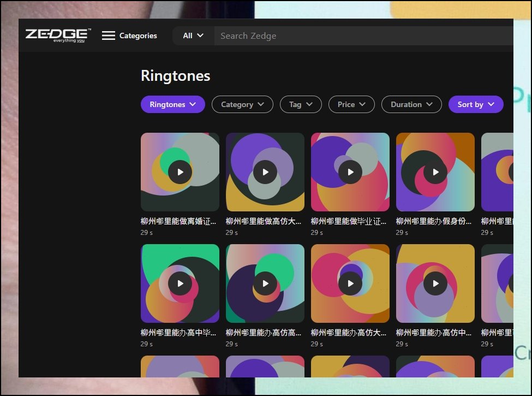The image size is (532, 396).
Task: Play the ringtone 柳州哪里能做离婚证...
Action: (x=180, y=172)
